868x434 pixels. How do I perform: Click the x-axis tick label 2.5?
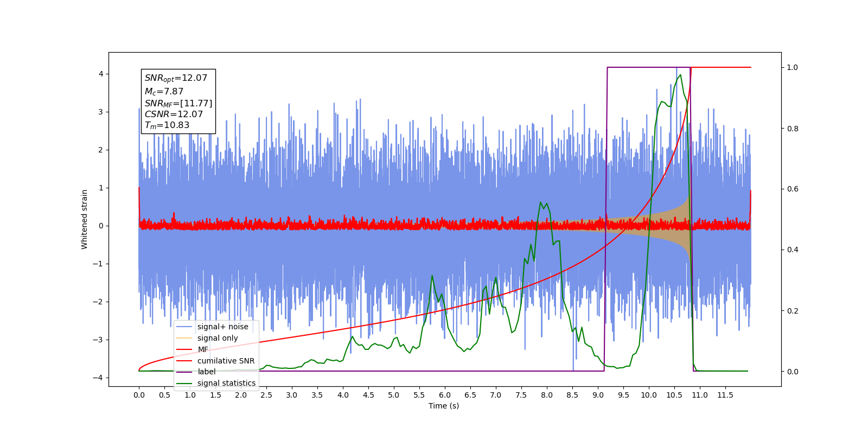266,395
